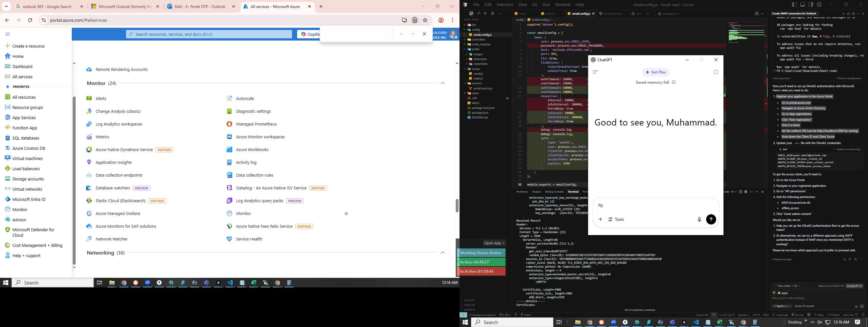Open the Azure account avatar menu
Viewport: 868px width, 327px height.
click(453, 34)
